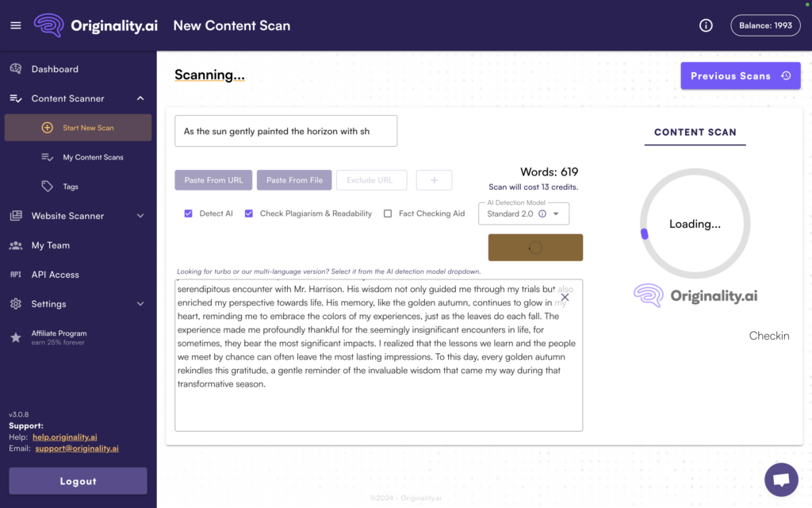
Task: Disable the Detect AI checkbox
Action: [188, 214]
